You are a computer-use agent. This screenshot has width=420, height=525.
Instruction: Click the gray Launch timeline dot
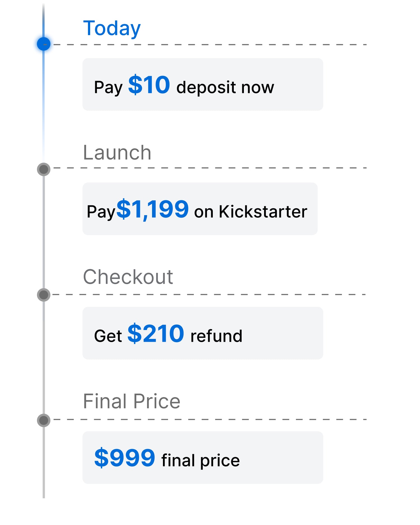coord(44,169)
